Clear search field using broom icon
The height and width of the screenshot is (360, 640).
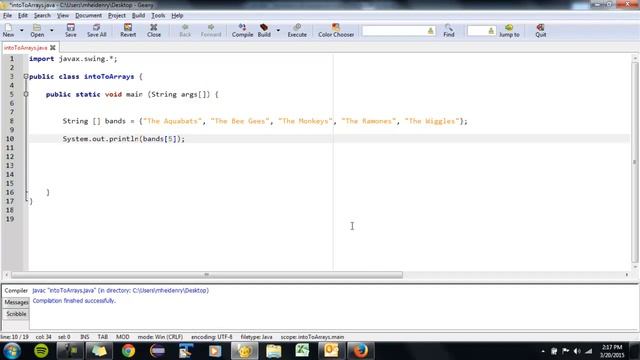pyautogui.click(x=430, y=31)
